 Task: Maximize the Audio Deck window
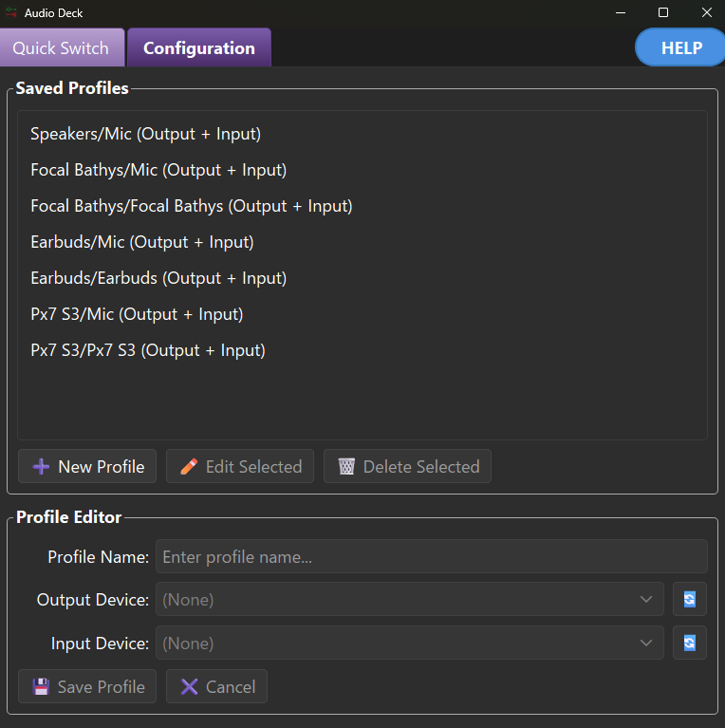click(x=663, y=12)
